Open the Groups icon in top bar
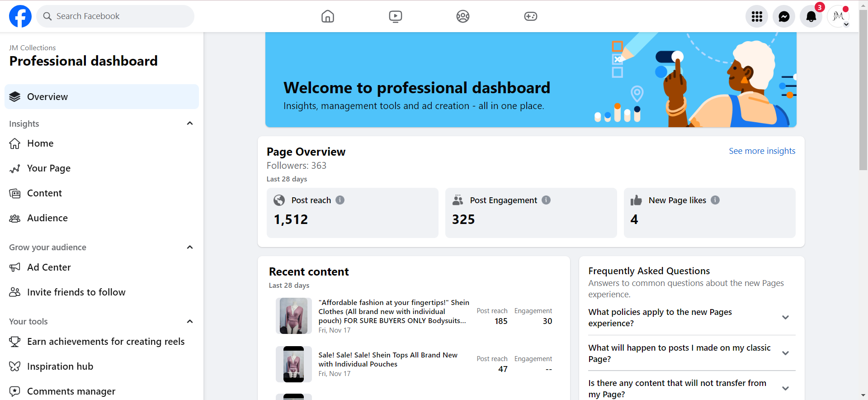The image size is (868, 400). click(x=463, y=16)
